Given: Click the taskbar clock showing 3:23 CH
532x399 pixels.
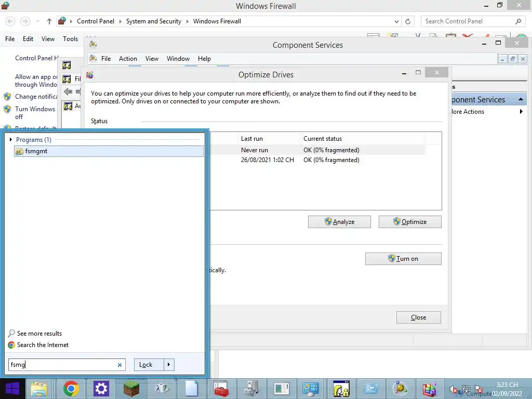Looking at the screenshot, I should pyautogui.click(x=507, y=389).
